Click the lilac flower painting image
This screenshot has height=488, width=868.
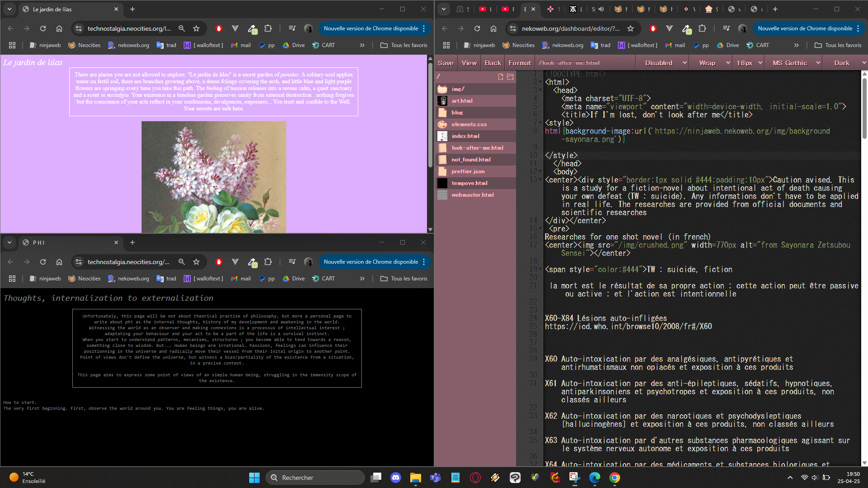tap(214, 177)
